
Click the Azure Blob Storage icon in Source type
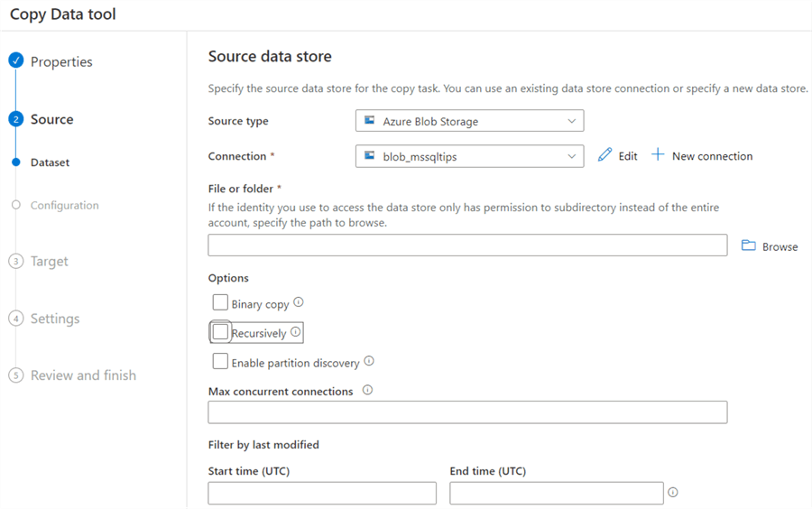[x=369, y=120]
